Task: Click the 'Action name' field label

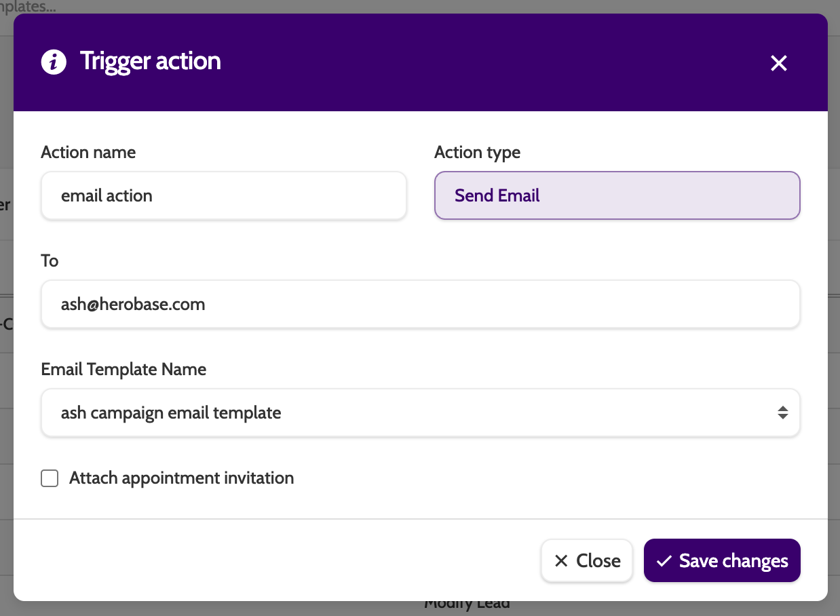Action: click(88, 153)
